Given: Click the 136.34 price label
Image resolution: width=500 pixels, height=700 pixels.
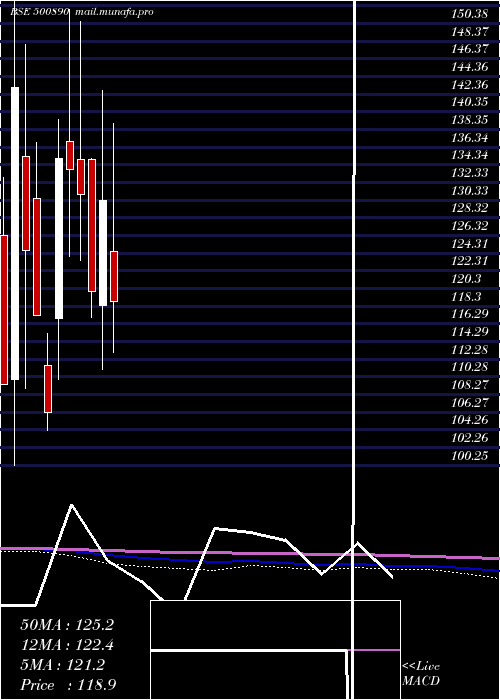Looking at the screenshot, I should point(470,138).
